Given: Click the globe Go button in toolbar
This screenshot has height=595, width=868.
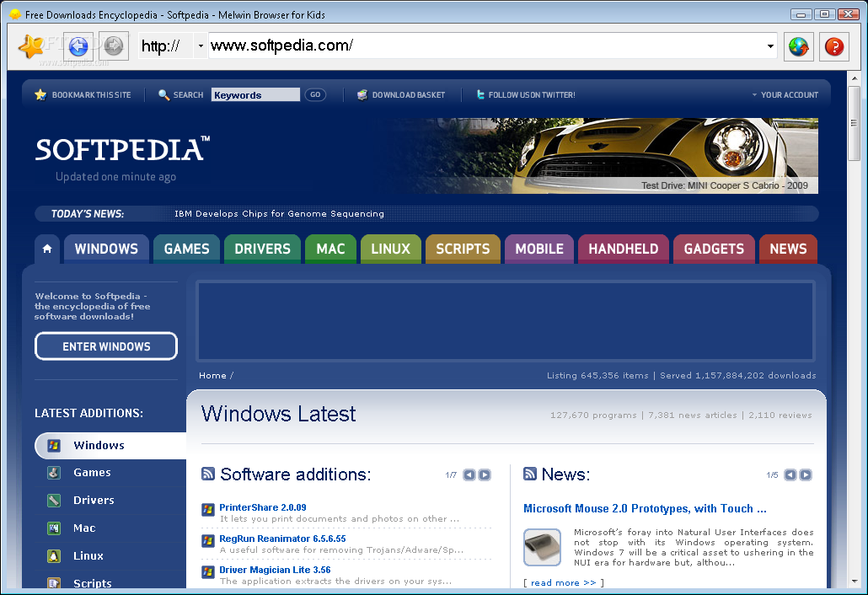Looking at the screenshot, I should coord(799,46).
